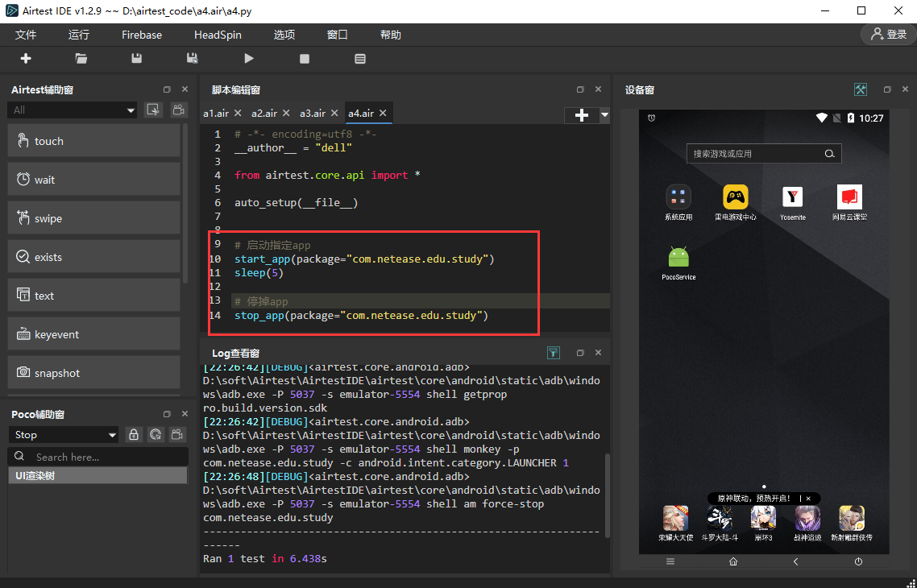Switch to the a2.air tab
The height and width of the screenshot is (588, 917).
(264, 114)
